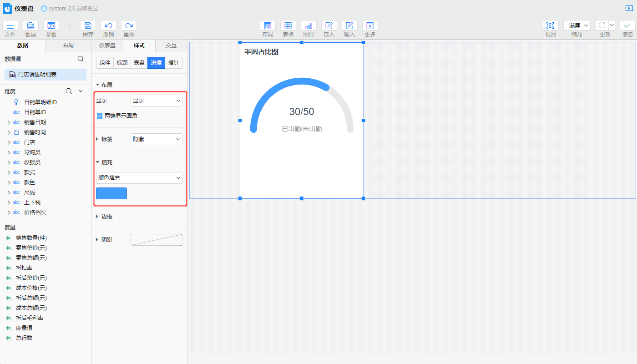Expand the 边框 section
The width and height of the screenshot is (637, 364).
[x=106, y=217]
